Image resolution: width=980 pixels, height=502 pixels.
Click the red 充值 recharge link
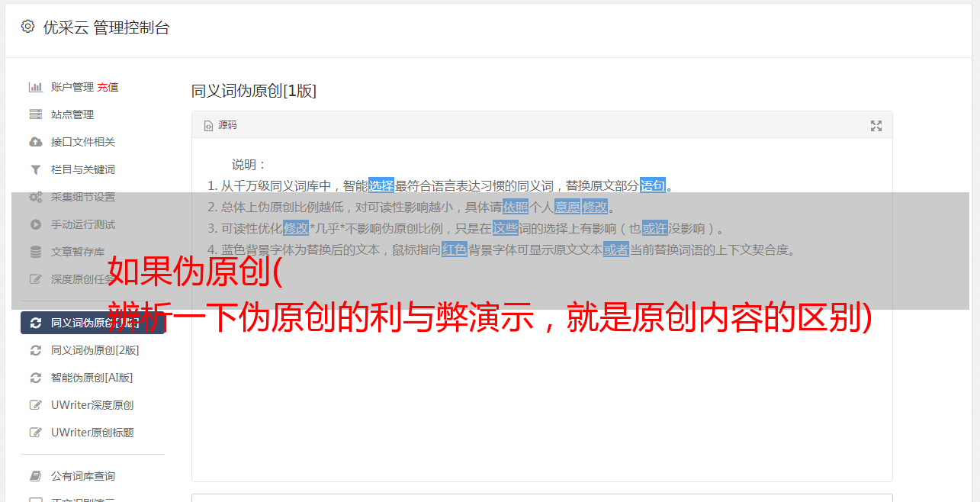coord(108,87)
